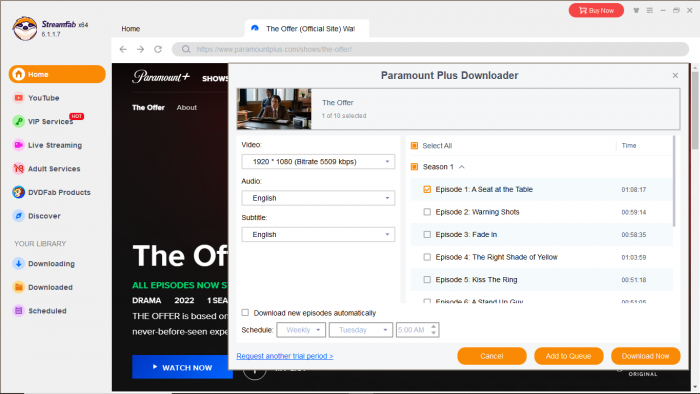This screenshot has width=700, height=394.
Task: Open the skin/theme shirt icon
Action: pyautogui.click(x=636, y=10)
